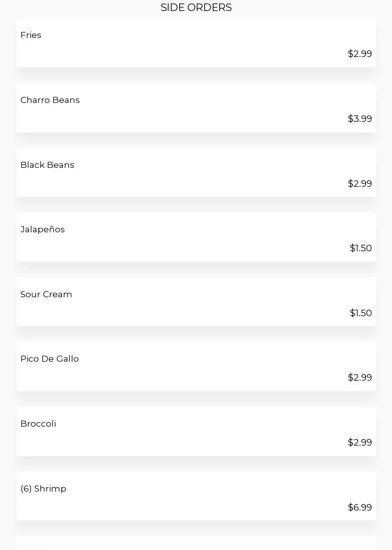The width and height of the screenshot is (392, 550).
Task: Select the Jalapeños side order
Action: [42, 230]
